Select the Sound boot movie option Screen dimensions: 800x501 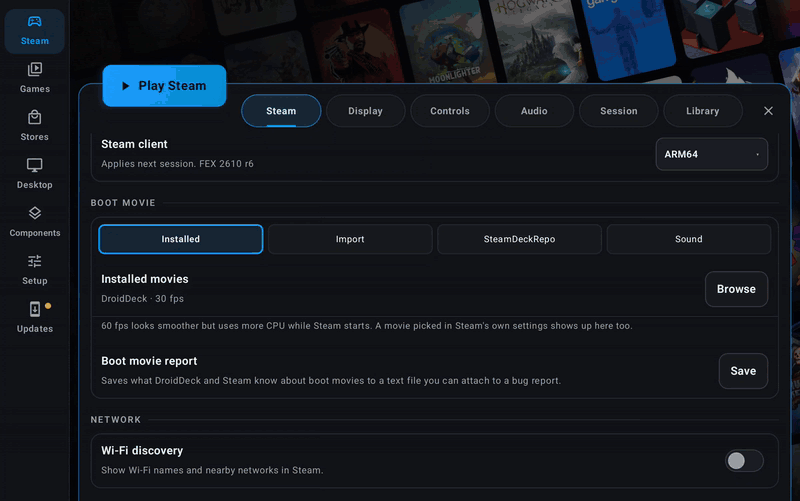[689, 239]
